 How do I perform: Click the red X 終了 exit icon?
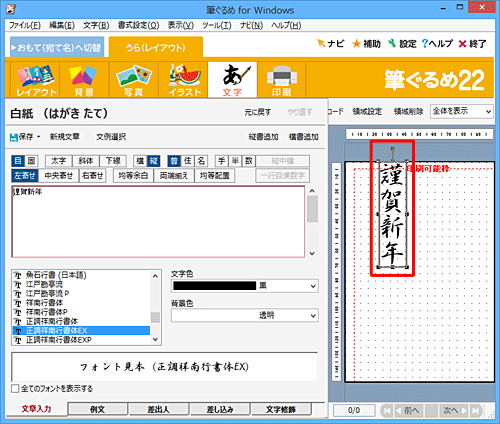tap(462, 44)
